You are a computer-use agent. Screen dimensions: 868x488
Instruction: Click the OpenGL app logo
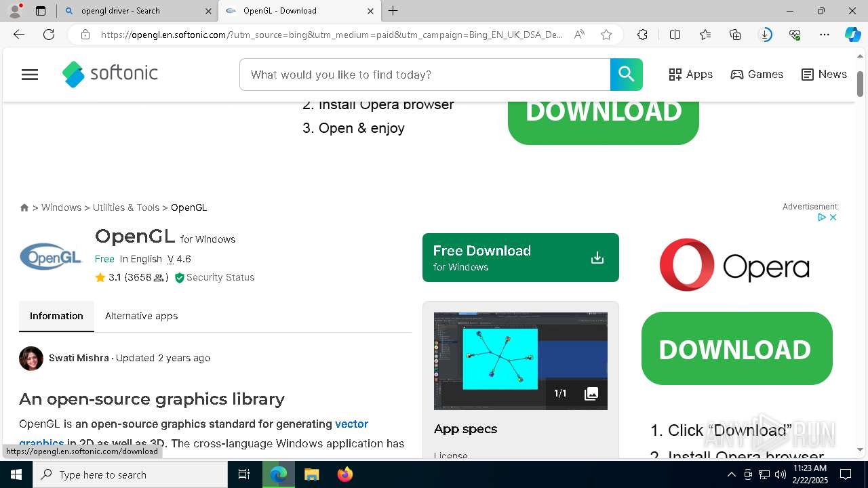[51, 257]
